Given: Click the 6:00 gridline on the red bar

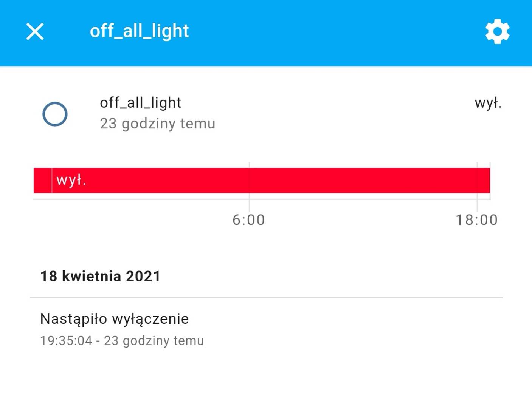Looking at the screenshot, I should coord(249,181).
